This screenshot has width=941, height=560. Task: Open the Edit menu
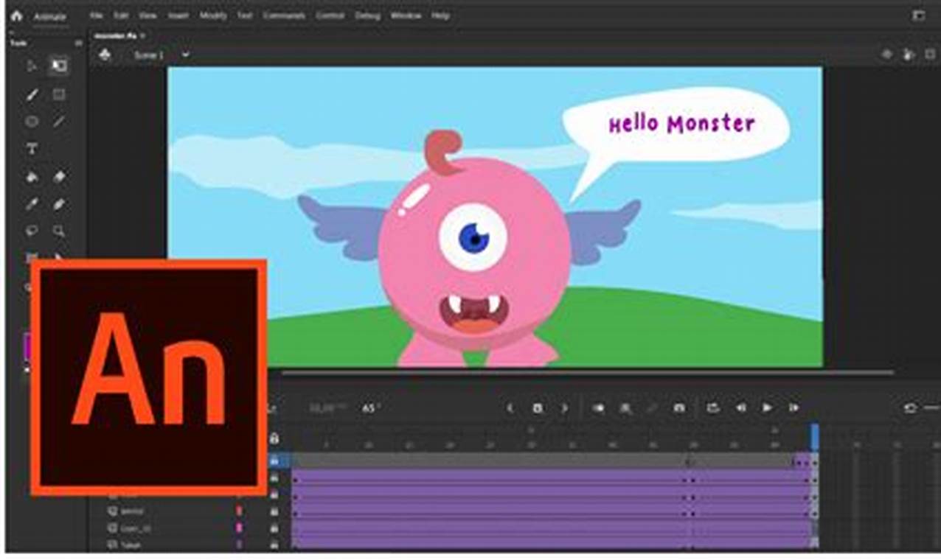120,15
